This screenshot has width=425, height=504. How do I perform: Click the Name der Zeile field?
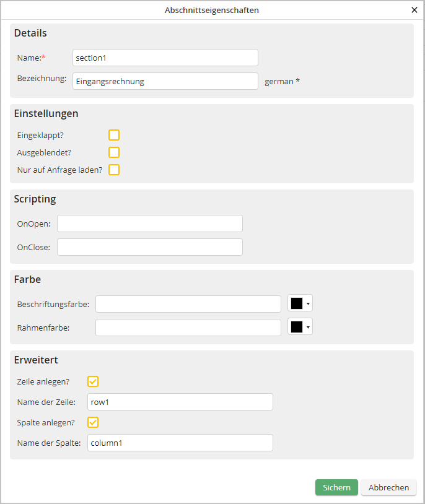tap(180, 402)
